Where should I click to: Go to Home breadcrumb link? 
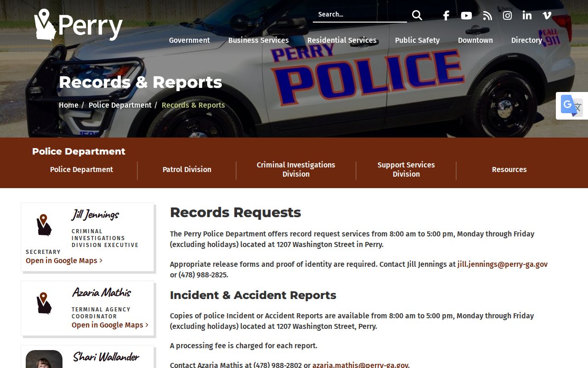[x=68, y=105]
